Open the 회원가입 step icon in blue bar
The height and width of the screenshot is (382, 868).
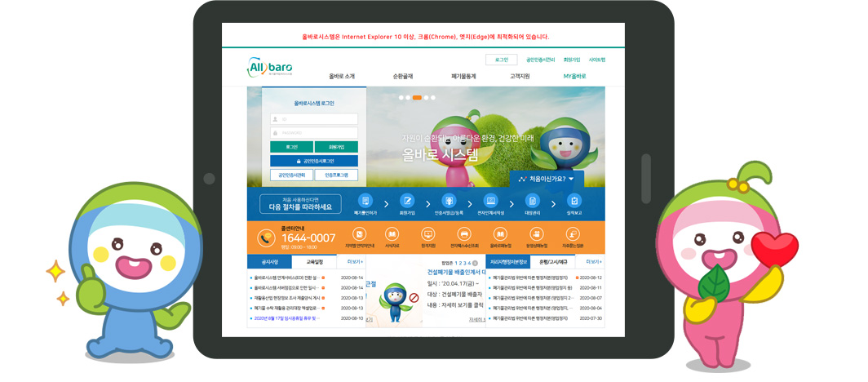[407, 201]
